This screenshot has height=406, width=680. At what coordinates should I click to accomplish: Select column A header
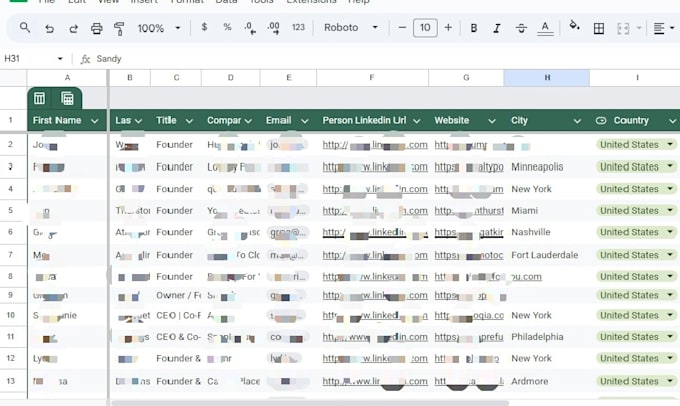(x=67, y=78)
